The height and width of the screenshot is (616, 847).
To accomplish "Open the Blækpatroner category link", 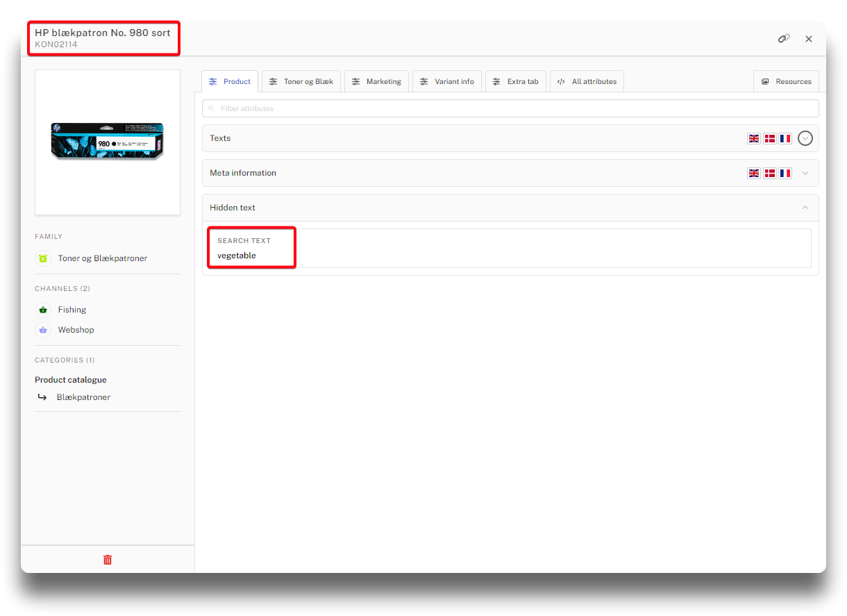I will 83,397.
